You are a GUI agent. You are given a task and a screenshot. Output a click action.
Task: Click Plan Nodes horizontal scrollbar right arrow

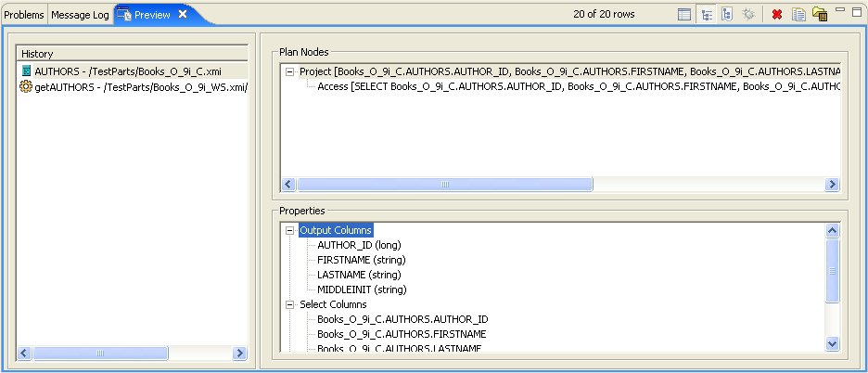[832, 185]
